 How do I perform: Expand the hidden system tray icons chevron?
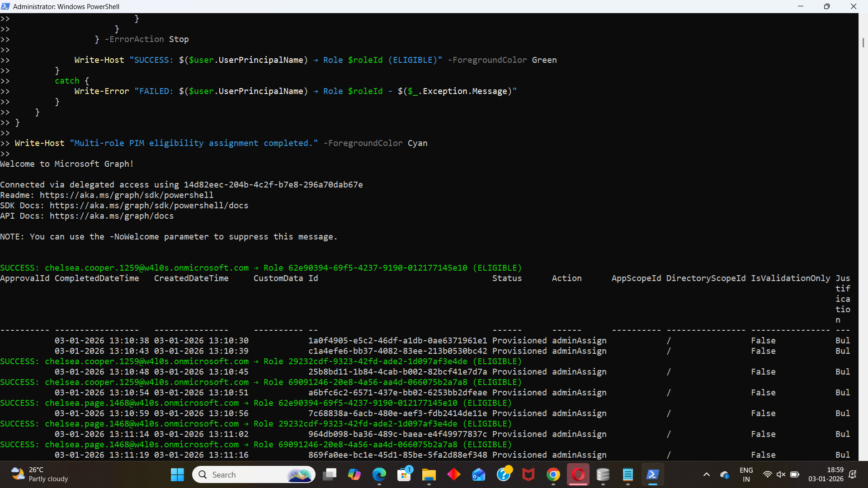coord(706,474)
